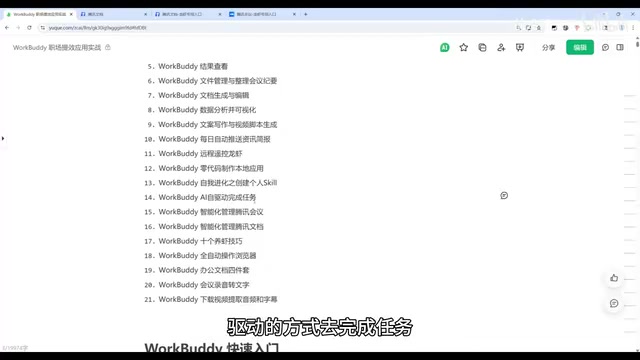This screenshot has height=360, width=640.
Task: Open presentation mode icon
Action: pyautogui.click(x=520, y=47)
